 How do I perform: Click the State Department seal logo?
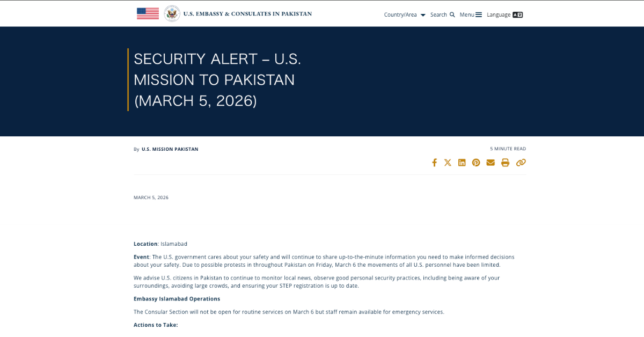(172, 13)
